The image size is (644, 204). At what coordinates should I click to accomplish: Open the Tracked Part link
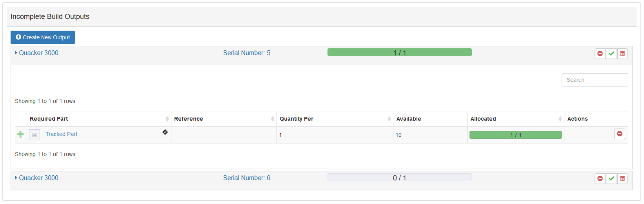[61, 134]
